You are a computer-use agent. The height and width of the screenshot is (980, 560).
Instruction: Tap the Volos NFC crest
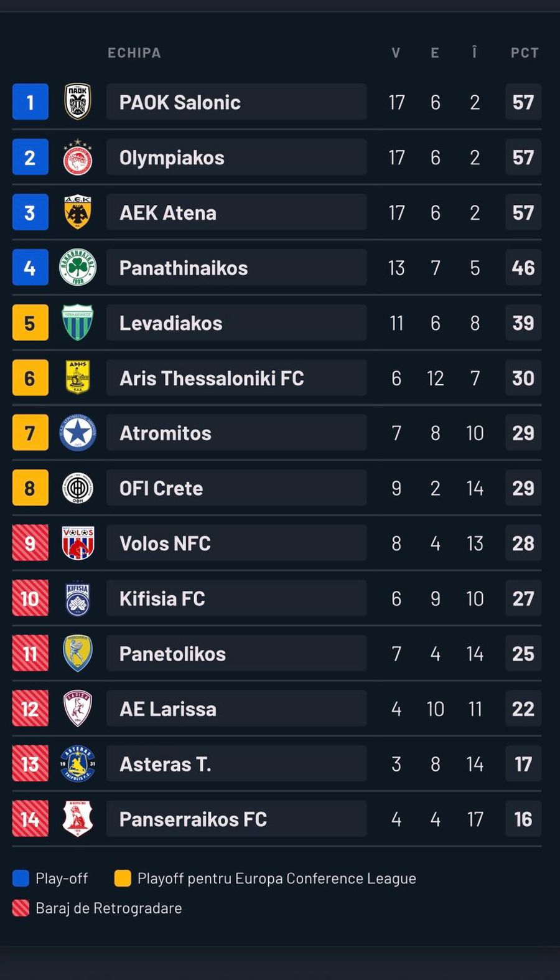tap(78, 543)
